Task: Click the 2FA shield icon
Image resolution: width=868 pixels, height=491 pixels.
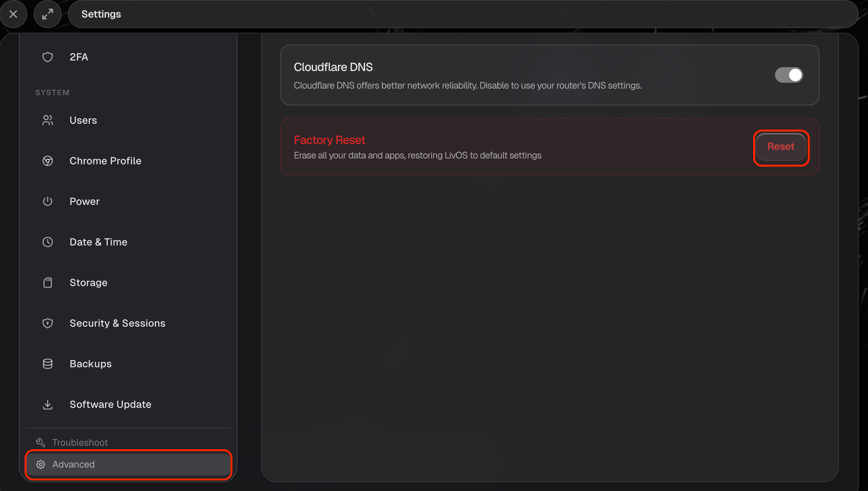Action: point(48,57)
